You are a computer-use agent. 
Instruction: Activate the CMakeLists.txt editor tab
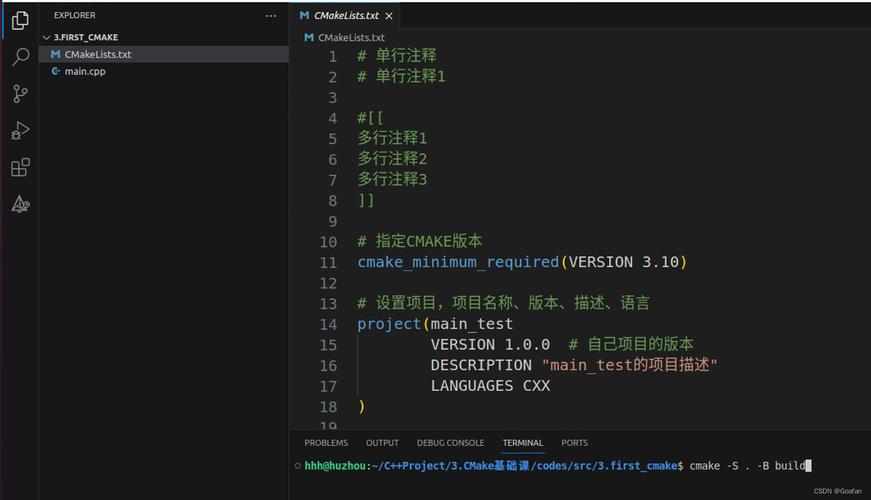345,16
